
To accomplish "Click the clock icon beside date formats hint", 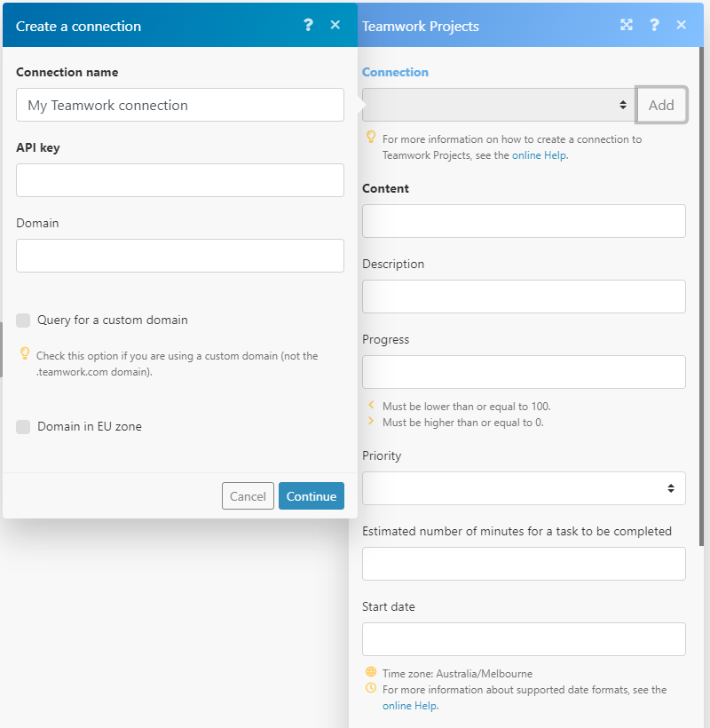I will 371,688.
